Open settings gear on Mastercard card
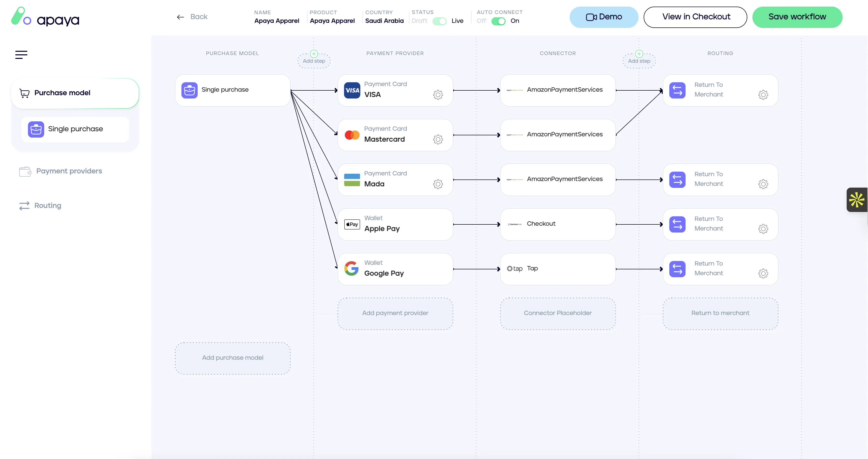 [438, 139]
